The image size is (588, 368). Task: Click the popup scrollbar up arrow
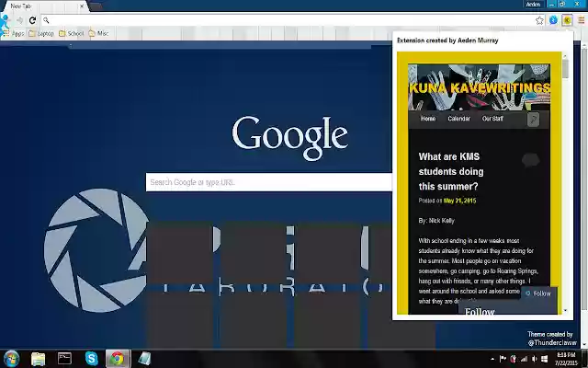tap(565, 56)
